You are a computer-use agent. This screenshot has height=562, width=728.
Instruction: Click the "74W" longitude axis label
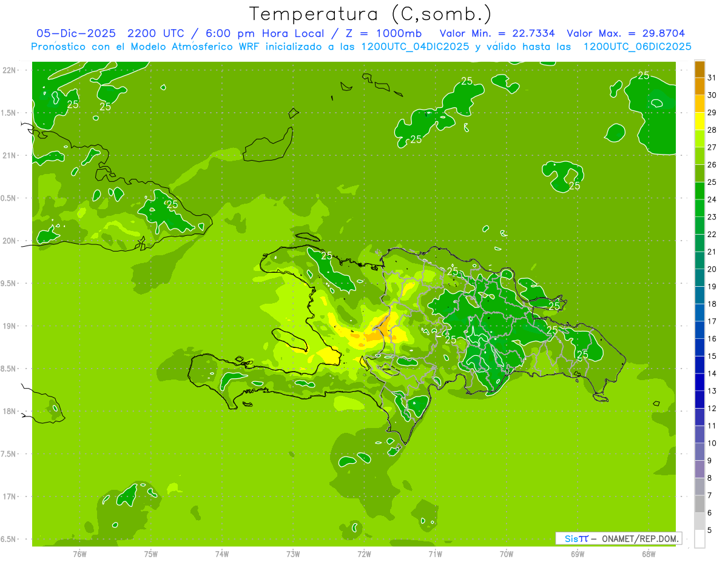click(x=222, y=554)
